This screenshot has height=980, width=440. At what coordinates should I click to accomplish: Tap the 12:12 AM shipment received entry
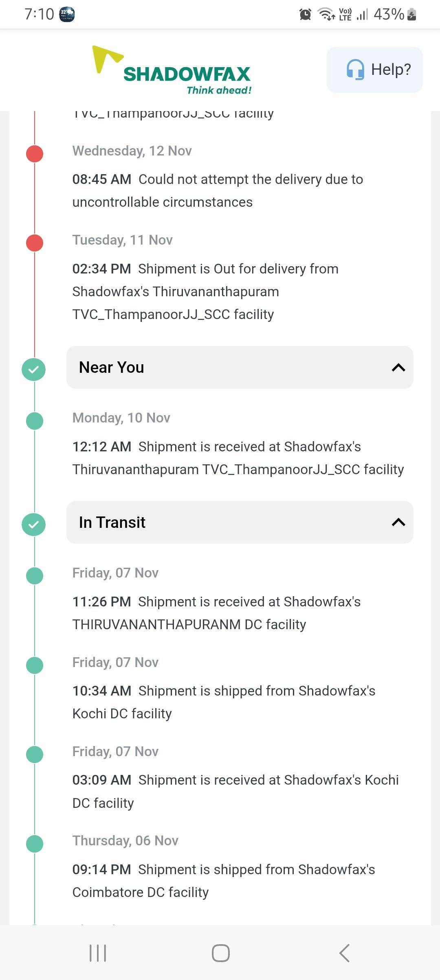coord(238,458)
